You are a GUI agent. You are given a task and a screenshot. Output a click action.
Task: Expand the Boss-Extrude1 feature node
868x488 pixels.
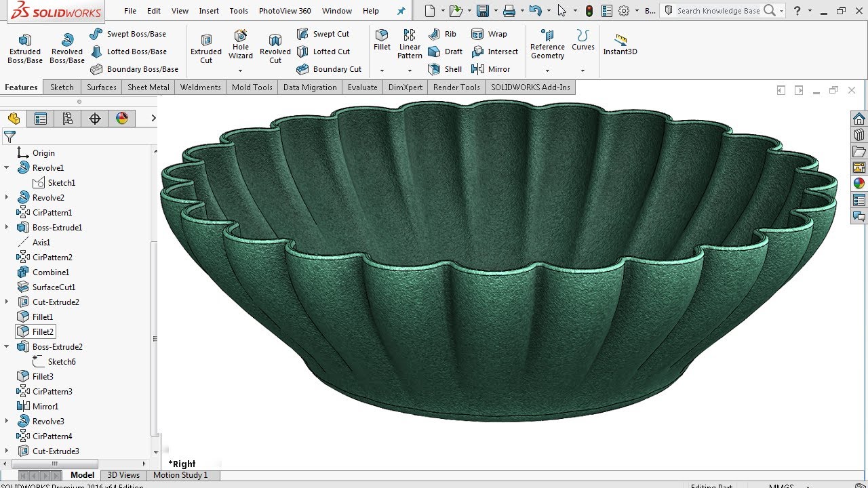[7, 228]
